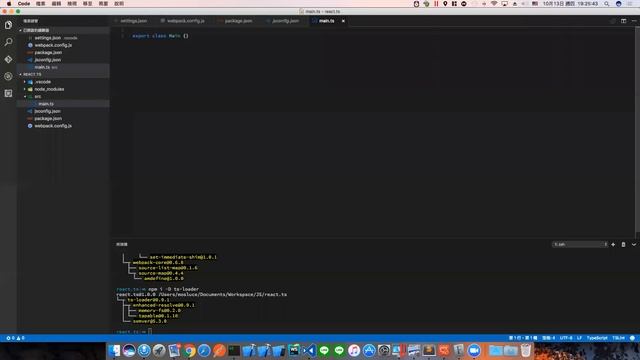Screen dimensions: 640x360
Task: Expand the .vscode folder
Action: (x=42, y=82)
